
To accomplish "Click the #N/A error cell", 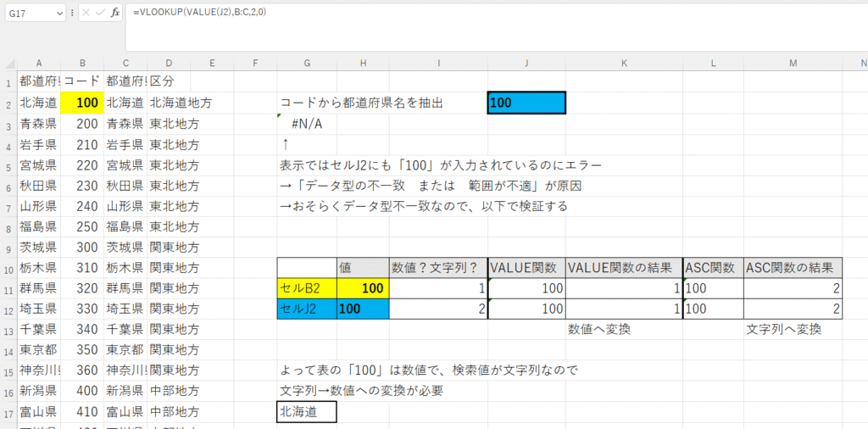I will coord(306,124).
